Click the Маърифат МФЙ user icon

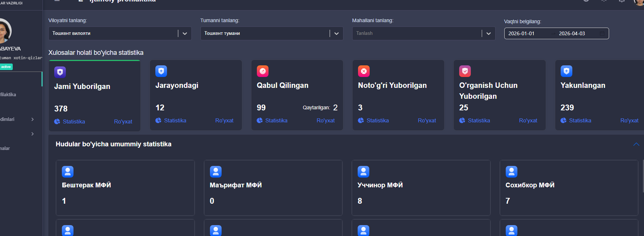[x=216, y=172]
